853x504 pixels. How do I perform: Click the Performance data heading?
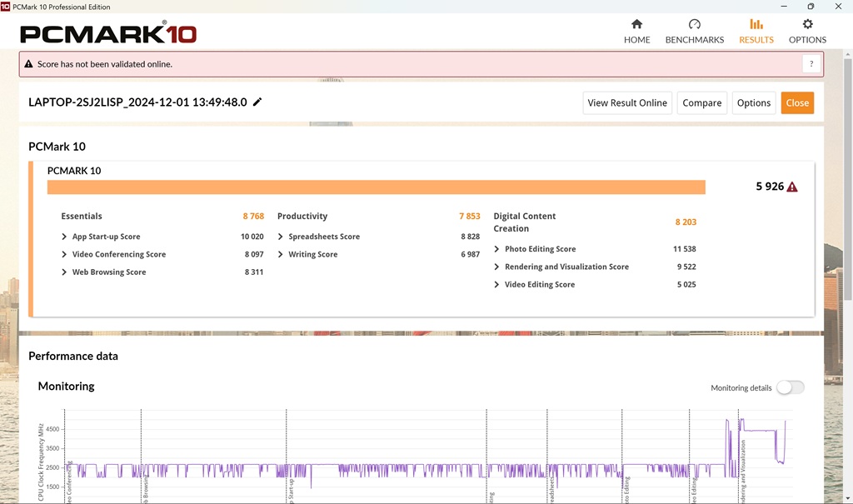[73, 356]
